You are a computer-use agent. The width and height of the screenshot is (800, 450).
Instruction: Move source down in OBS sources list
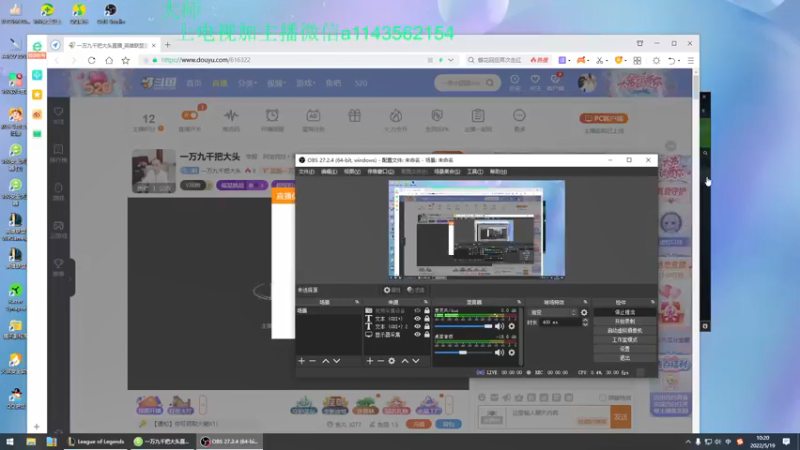[416, 361]
